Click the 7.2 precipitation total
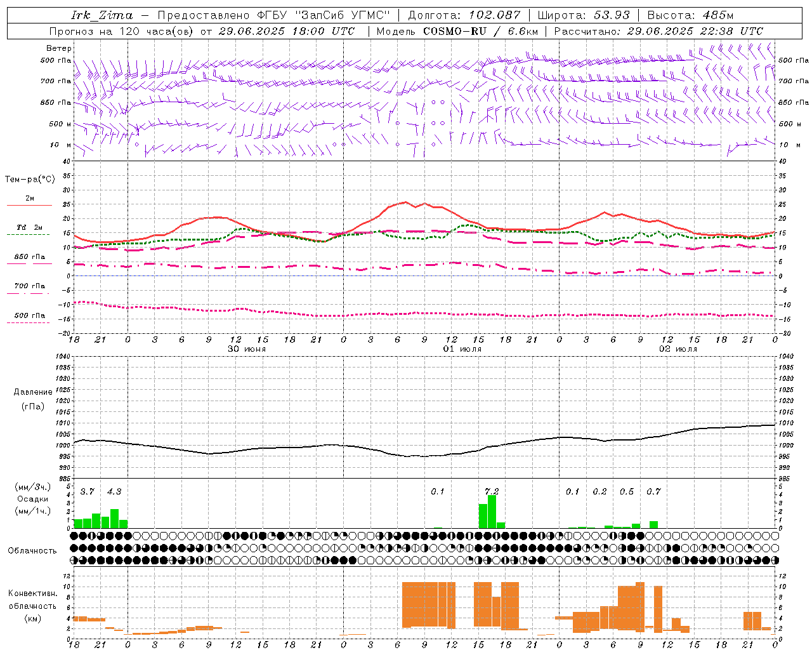812x650 pixels. [x=492, y=492]
